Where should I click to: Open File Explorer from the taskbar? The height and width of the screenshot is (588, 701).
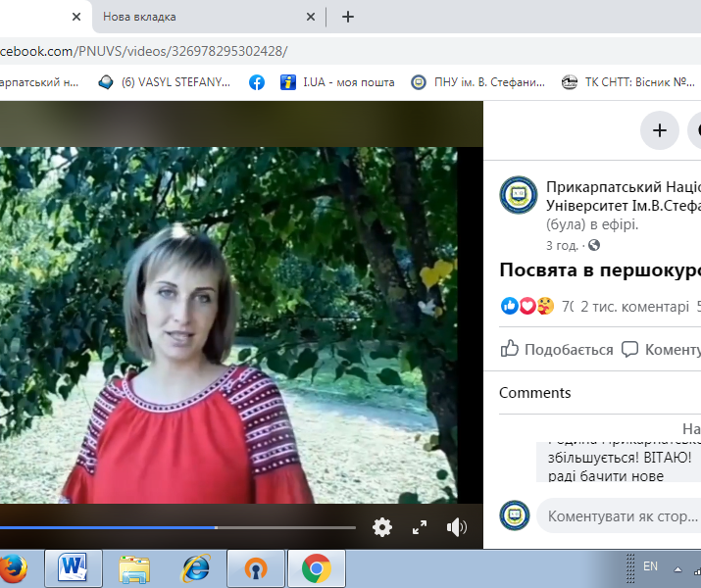[134, 568]
